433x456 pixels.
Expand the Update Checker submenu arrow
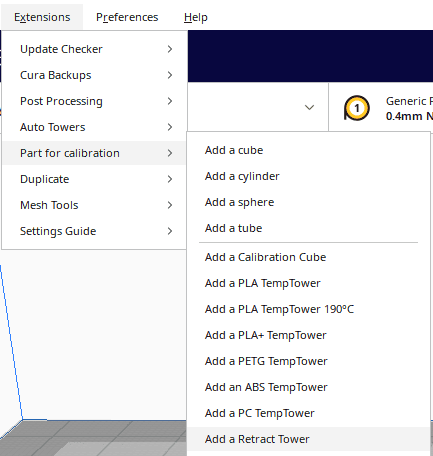point(170,49)
